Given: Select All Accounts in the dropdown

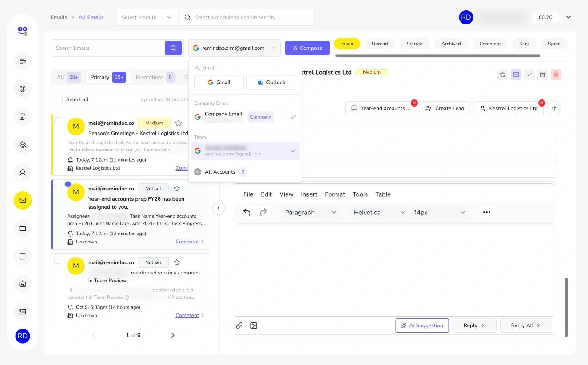Looking at the screenshot, I should tap(245, 172).
